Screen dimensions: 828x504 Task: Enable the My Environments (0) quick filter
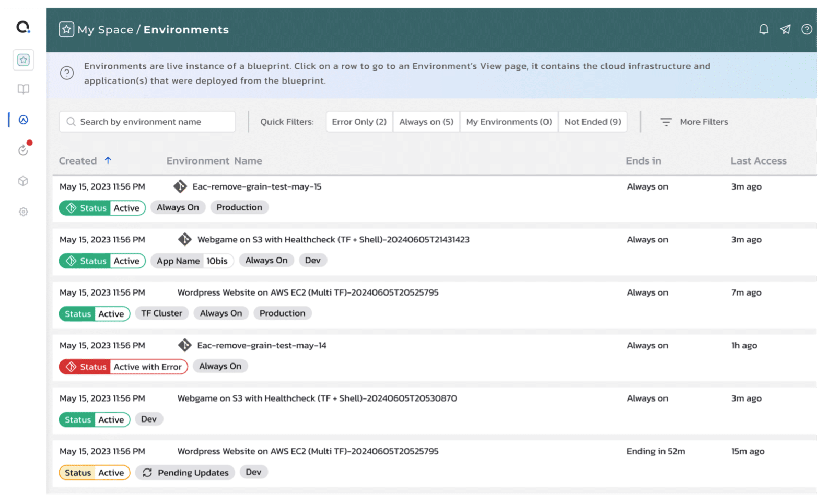click(508, 122)
